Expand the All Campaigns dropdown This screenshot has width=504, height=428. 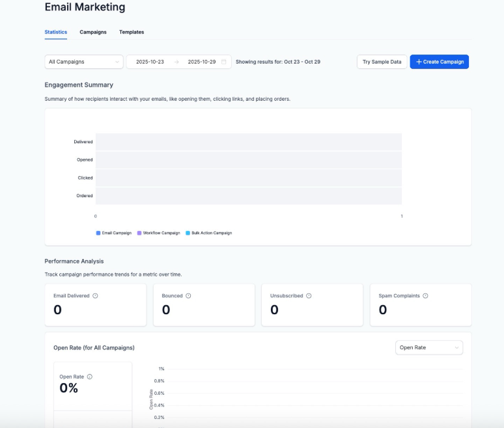point(84,62)
